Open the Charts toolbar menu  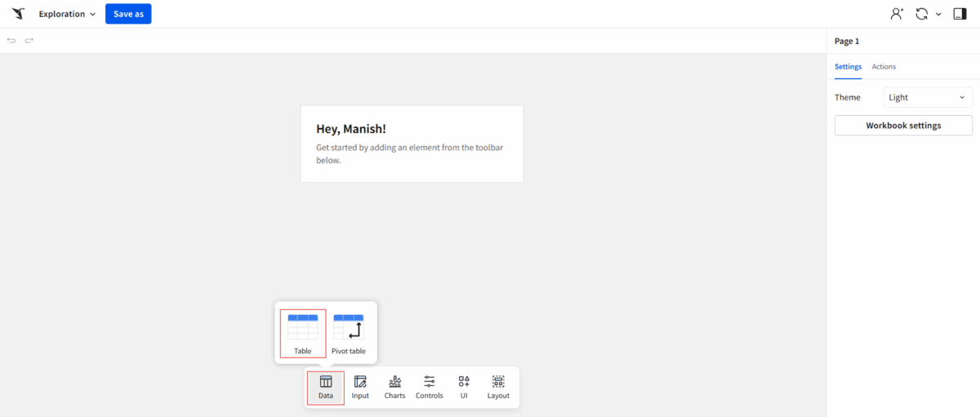click(x=394, y=388)
